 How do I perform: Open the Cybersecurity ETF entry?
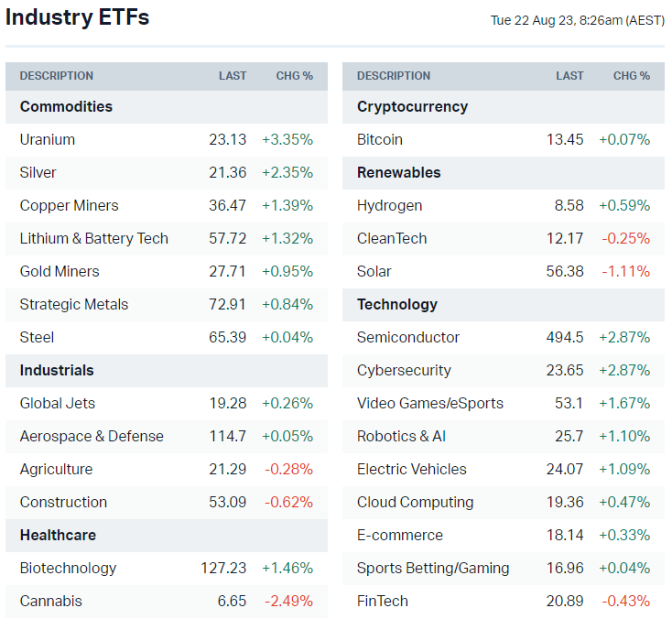pyautogui.click(x=404, y=370)
